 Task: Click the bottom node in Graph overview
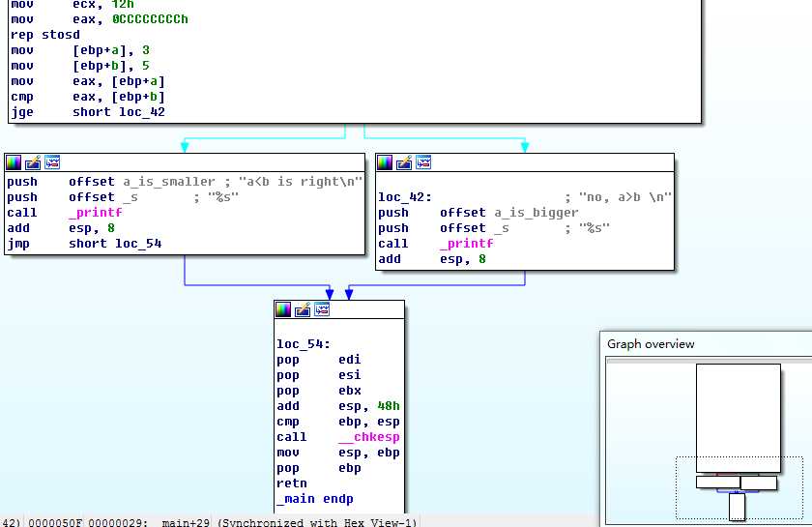pyautogui.click(x=737, y=507)
